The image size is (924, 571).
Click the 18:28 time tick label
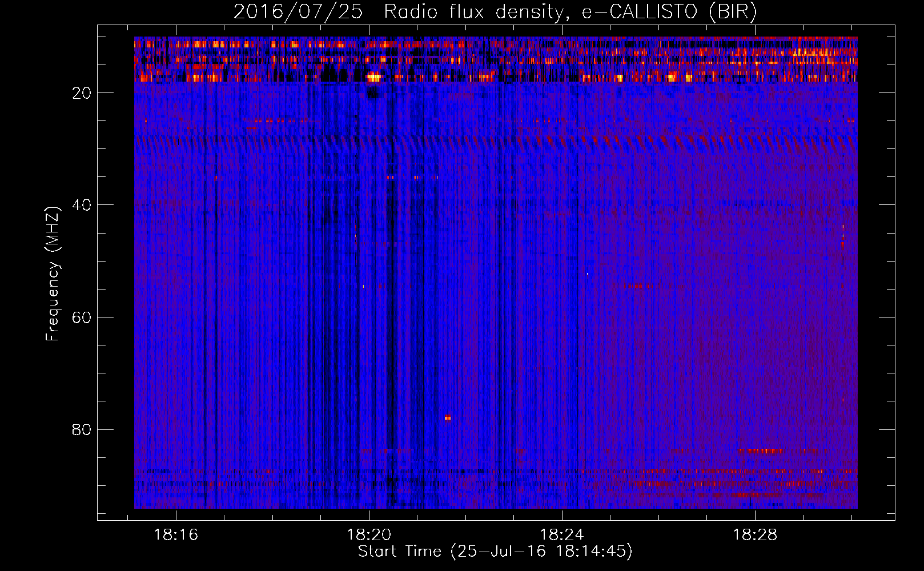pos(755,535)
